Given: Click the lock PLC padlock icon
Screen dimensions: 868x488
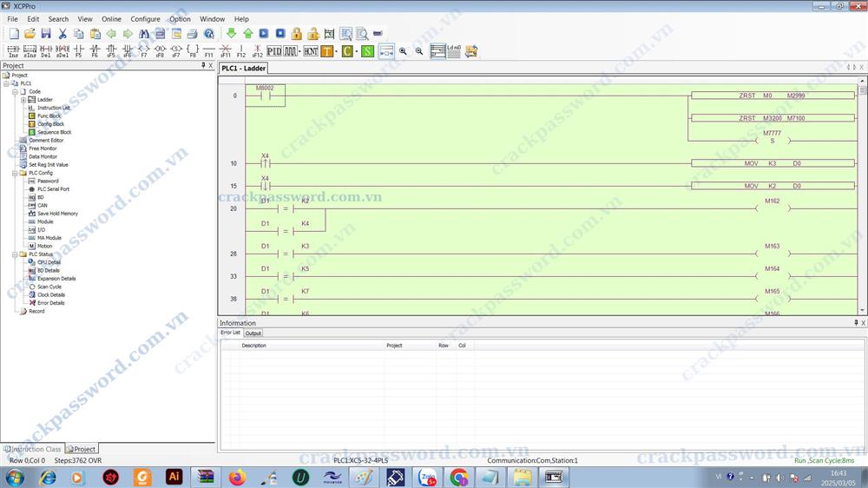Looking at the screenshot, I should pyautogui.click(x=297, y=34).
